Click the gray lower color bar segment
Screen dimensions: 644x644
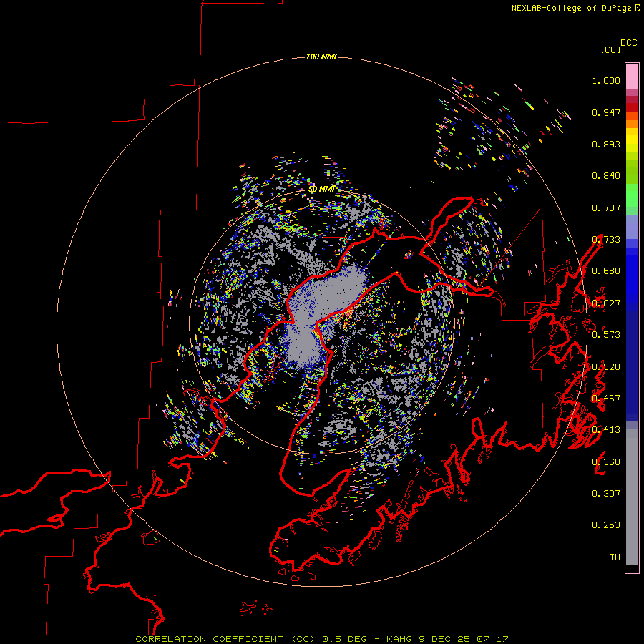(632, 497)
